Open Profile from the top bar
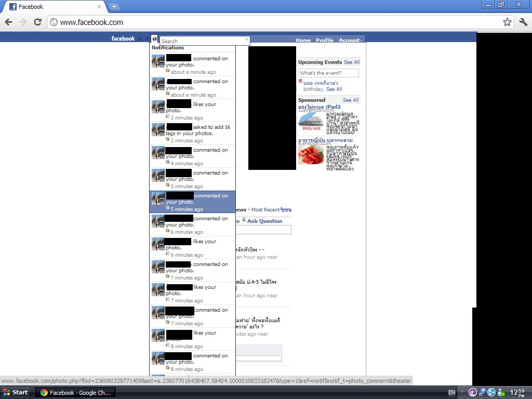532x399 pixels. click(325, 40)
